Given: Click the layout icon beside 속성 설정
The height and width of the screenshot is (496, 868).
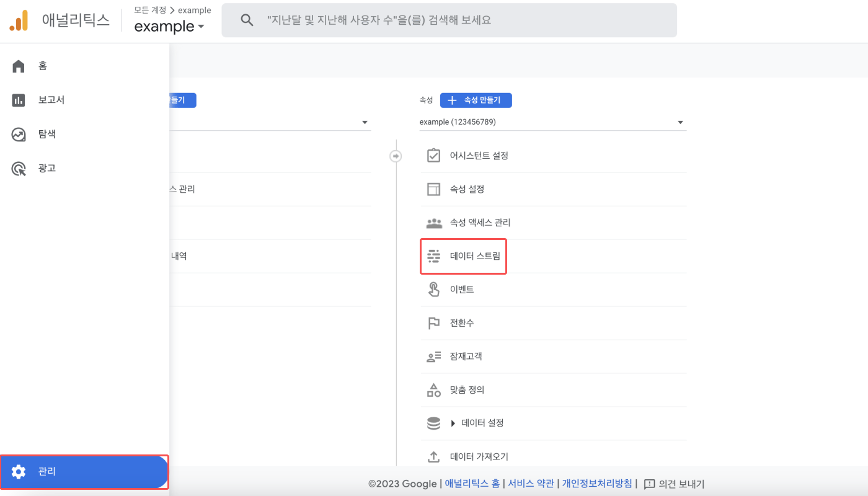Looking at the screenshot, I should click(x=434, y=189).
